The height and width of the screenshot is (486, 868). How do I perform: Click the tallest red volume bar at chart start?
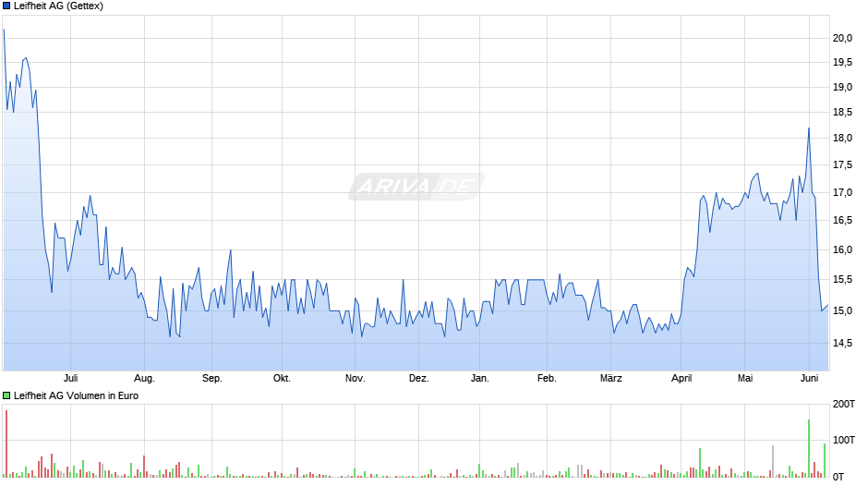[x=6, y=443]
